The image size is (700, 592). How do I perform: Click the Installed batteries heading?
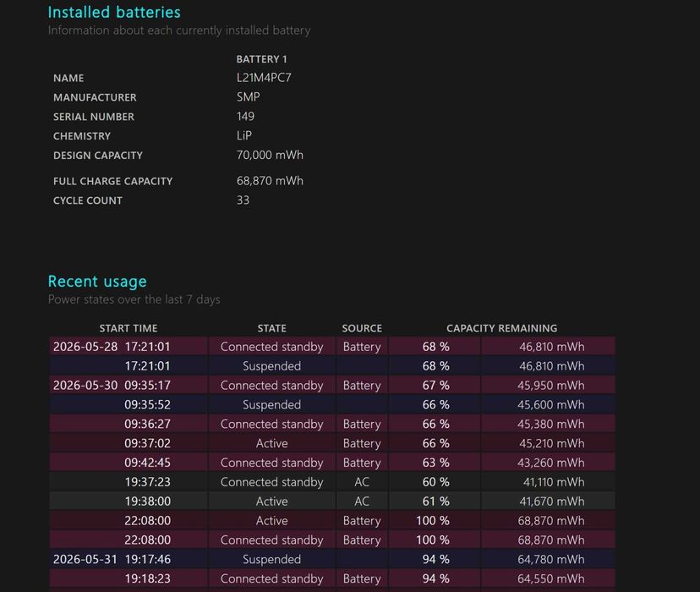114,12
